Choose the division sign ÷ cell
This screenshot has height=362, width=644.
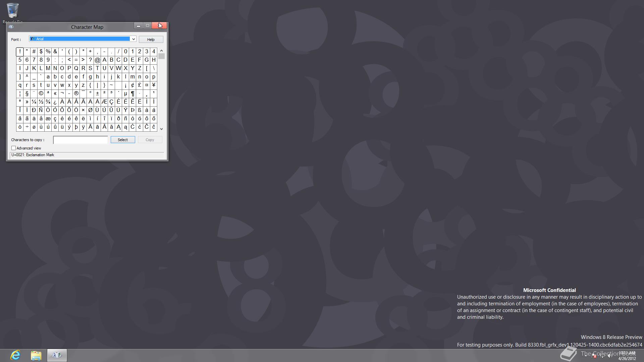point(27,127)
